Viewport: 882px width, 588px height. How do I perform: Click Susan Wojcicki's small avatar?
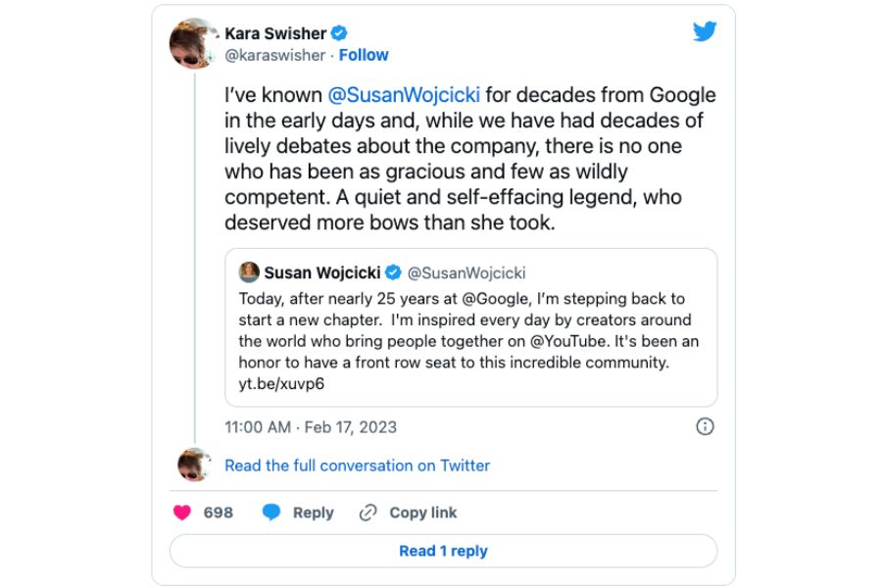pos(249,272)
